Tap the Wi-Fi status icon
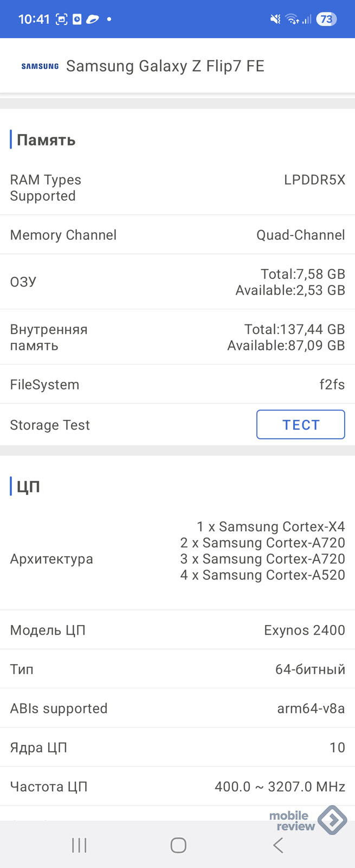355x868 pixels. [x=292, y=20]
